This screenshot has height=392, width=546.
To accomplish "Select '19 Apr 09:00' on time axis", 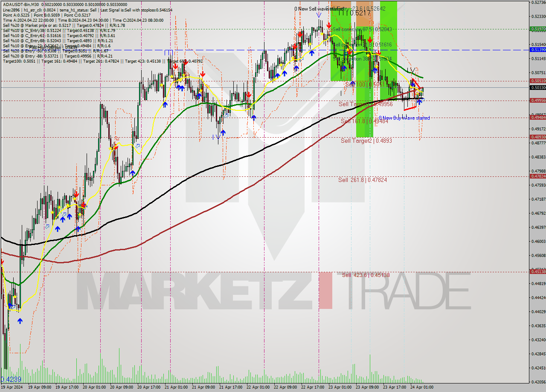I will point(40,387).
